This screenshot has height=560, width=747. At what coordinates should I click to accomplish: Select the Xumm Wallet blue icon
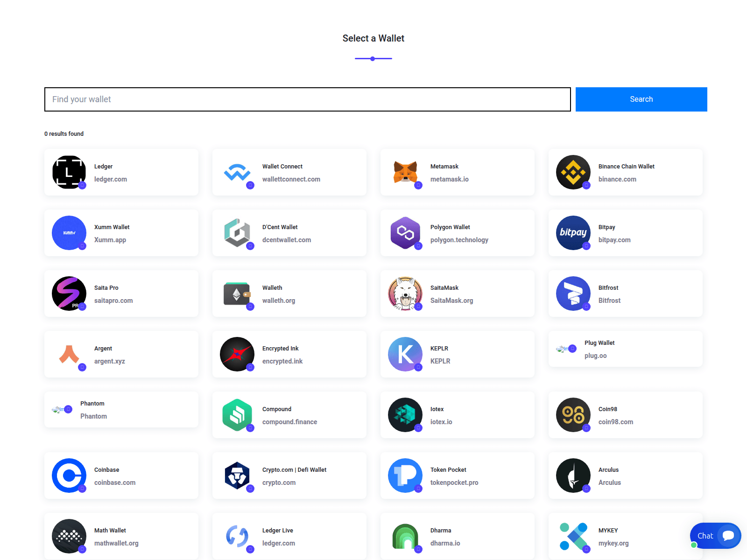[x=69, y=233]
